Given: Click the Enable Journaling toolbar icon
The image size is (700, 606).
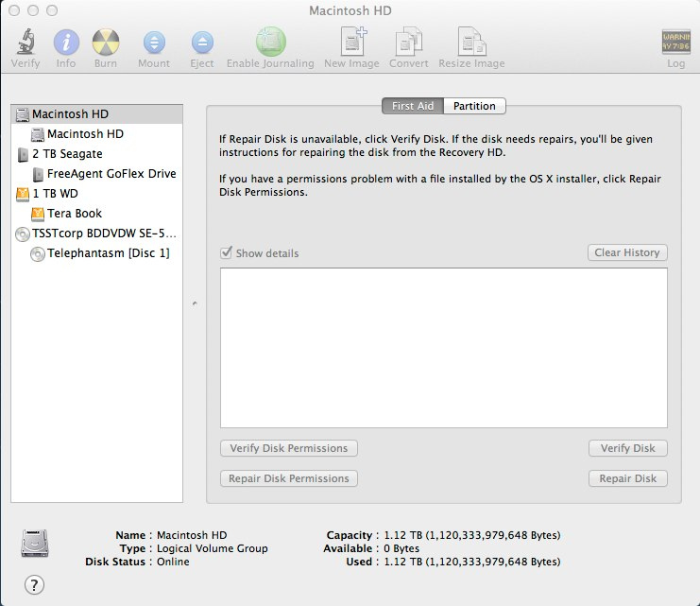Looking at the screenshot, I should (270, 42).
